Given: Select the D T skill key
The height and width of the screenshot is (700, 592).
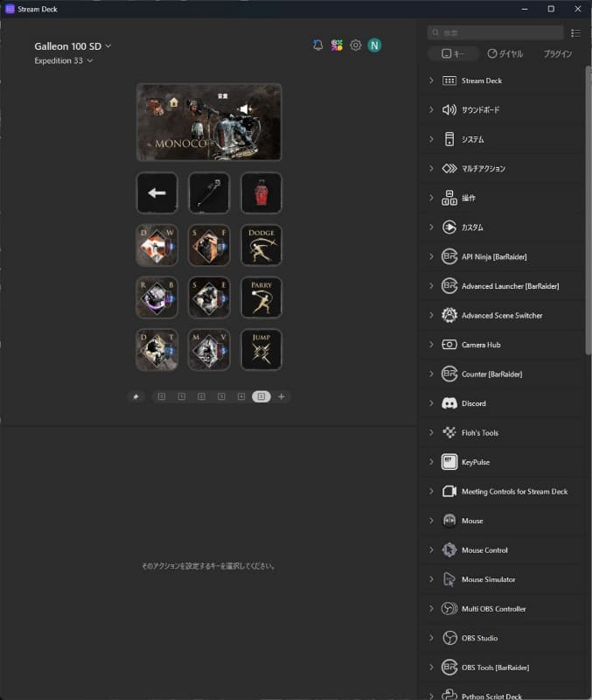Looking at the screenshot, I should coord(157,349).
